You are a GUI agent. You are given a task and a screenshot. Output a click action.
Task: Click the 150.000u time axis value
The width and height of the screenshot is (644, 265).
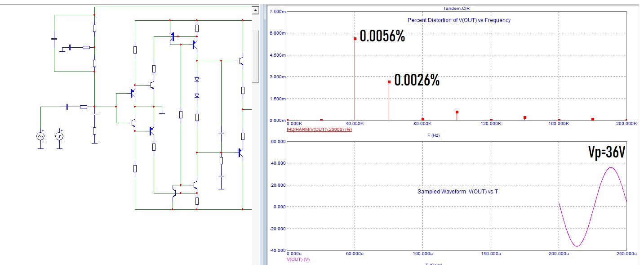click(x=490, y=254)
